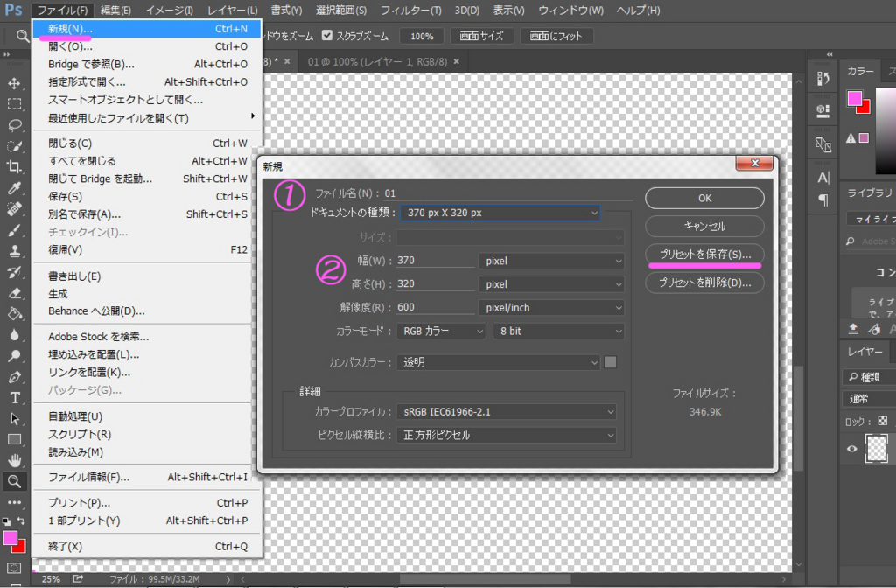Viewport: 896px width, 588px height.
Task: Toggle layer visibility eye icon
Action: (851, 449)
